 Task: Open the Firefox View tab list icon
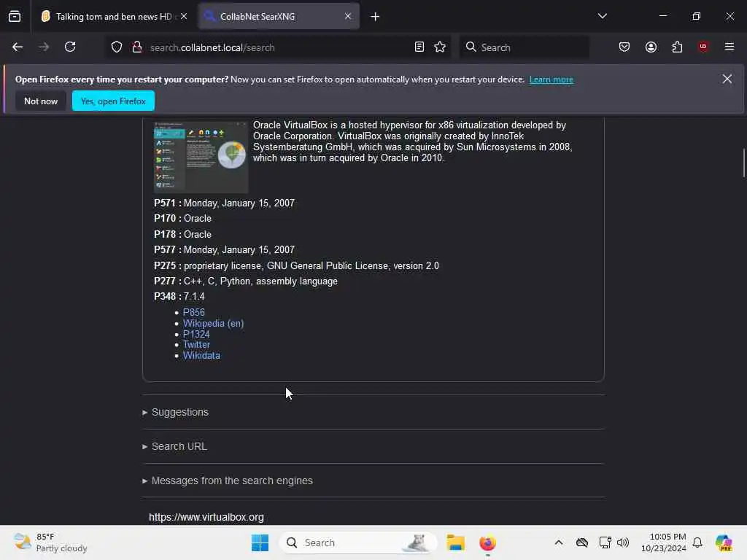pyautogui.click(x=15, y=16)
